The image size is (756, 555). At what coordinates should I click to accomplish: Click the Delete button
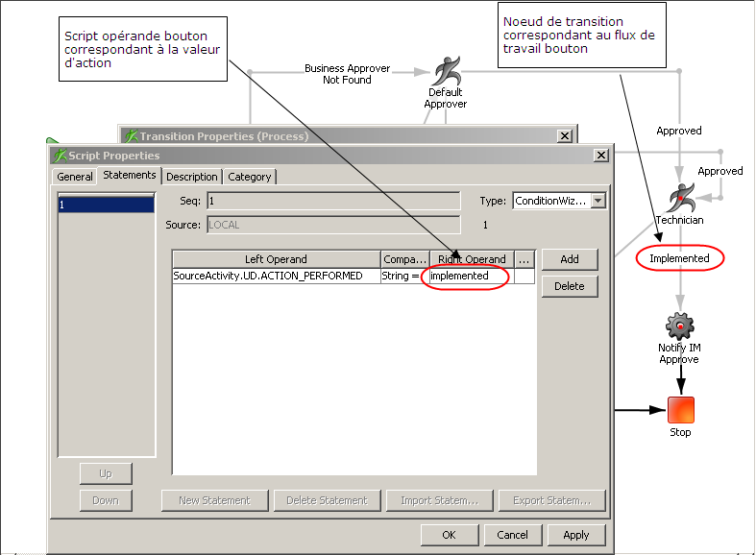[570, 287]
